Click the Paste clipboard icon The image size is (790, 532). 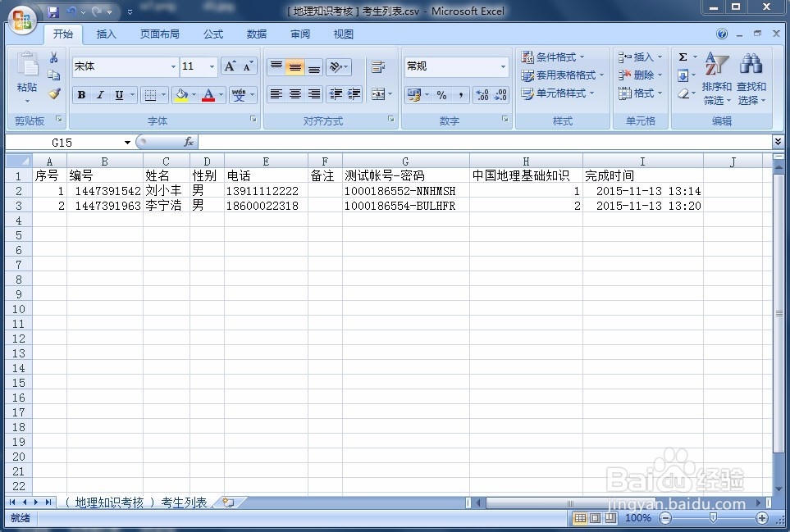pyautogui.click(x=27, y=66)
